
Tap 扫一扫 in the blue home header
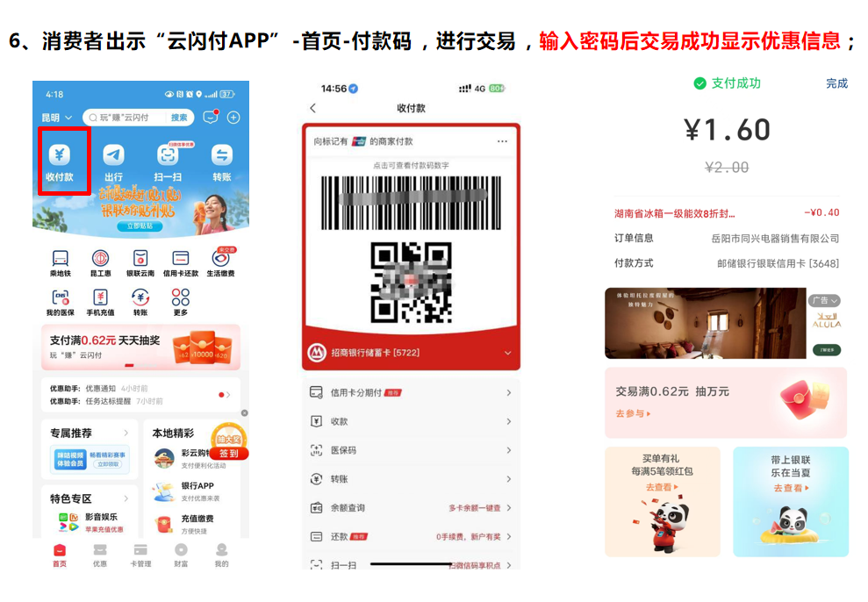168,154
